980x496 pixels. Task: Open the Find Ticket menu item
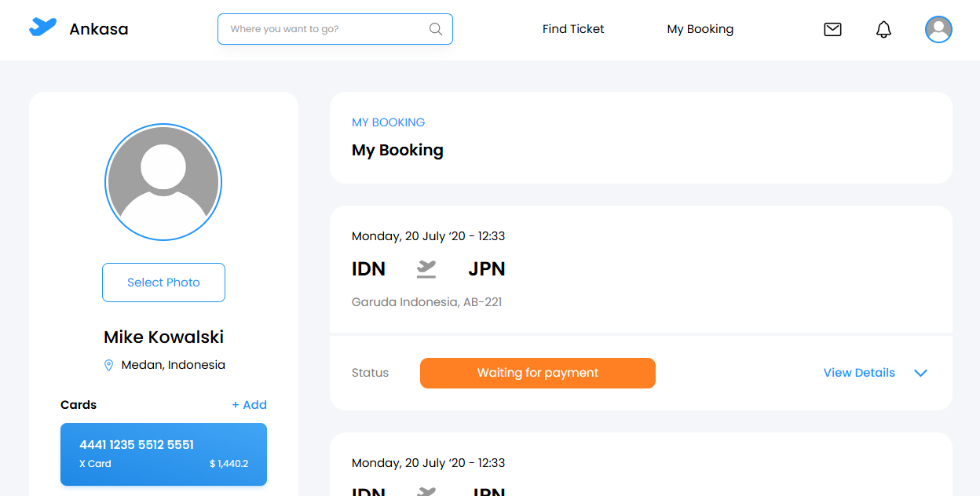pos(573,29)
